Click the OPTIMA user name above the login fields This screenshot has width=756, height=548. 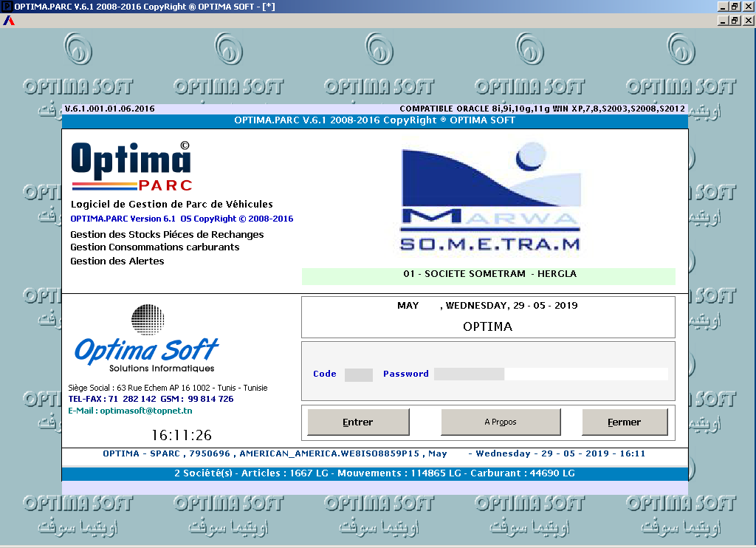pos(488,326)
